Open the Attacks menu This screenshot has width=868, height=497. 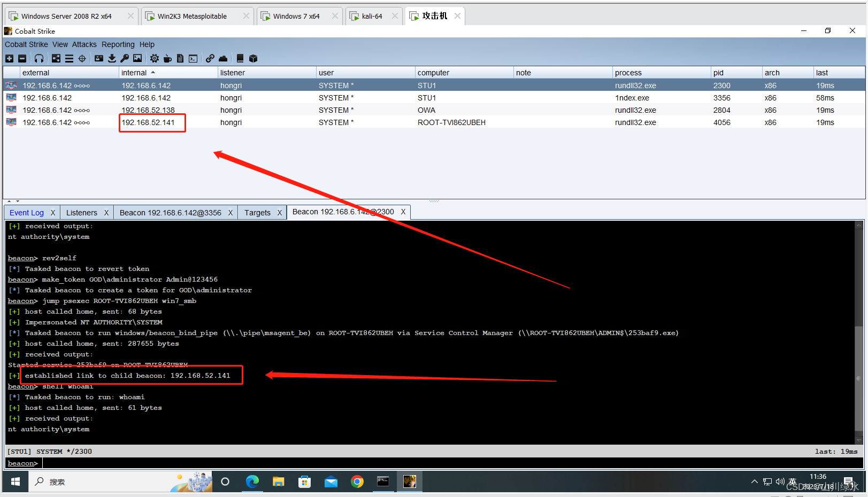point(85,44)
